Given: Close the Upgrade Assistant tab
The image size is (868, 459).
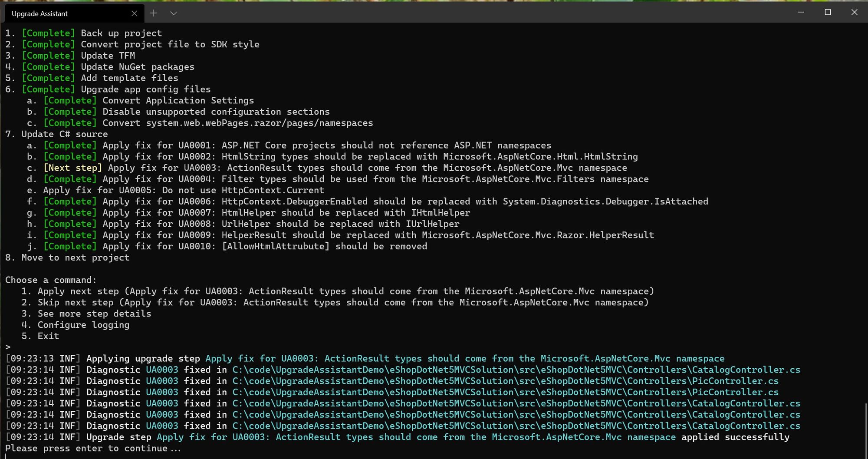Looking at the screenshot, I should coord(135,13).
